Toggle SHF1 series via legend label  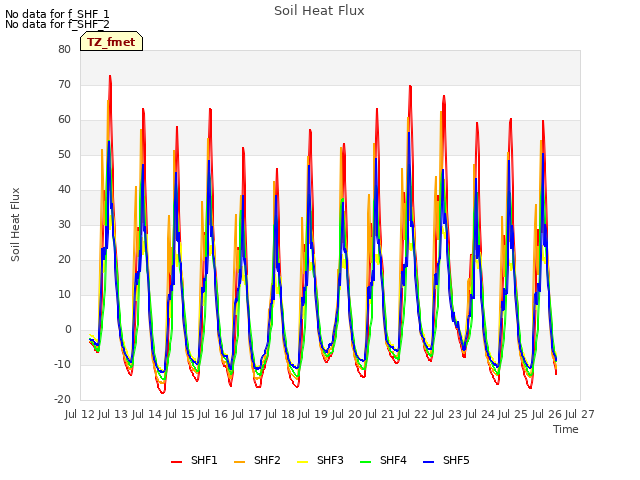(204, 460)
